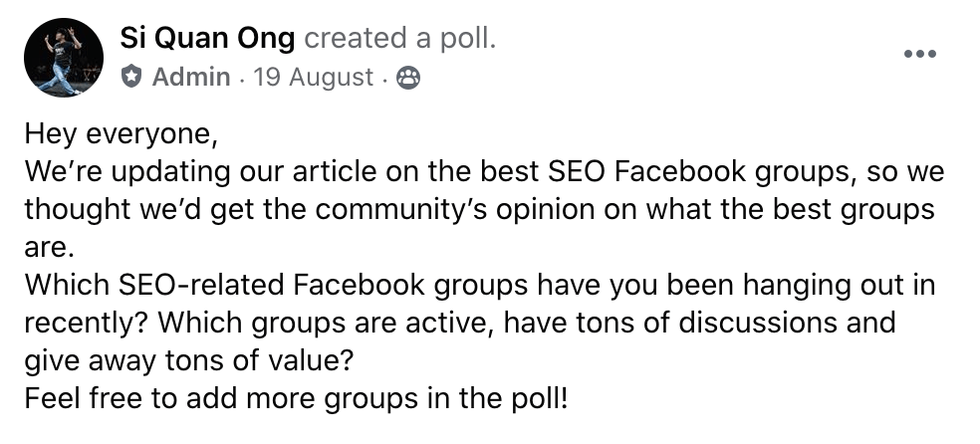Click the line starting "We're updating our article"
Viewport: 980px width, 444px height.
click(484, 173)
